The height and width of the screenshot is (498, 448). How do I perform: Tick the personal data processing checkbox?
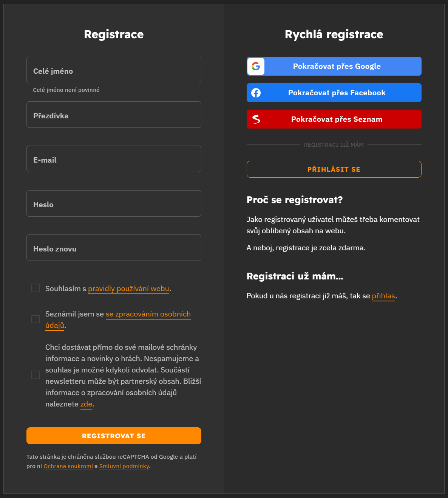point(36,319)
